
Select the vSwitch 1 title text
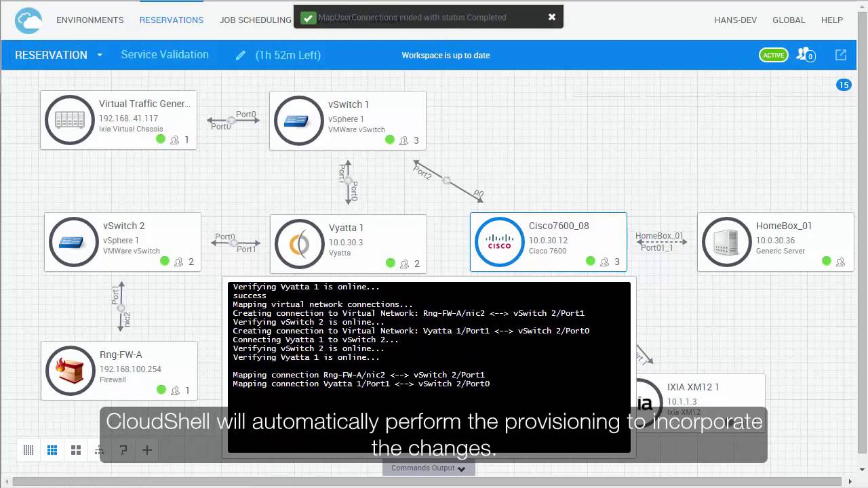coord(349,104)
